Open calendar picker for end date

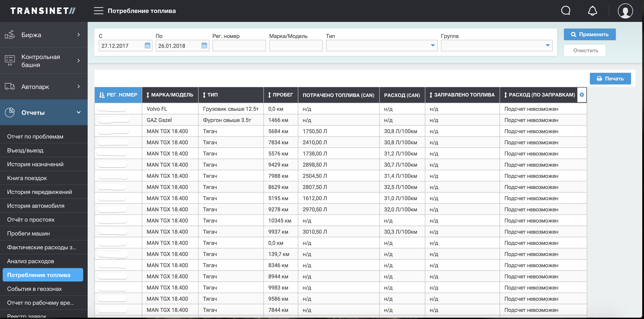pos(204,46)
